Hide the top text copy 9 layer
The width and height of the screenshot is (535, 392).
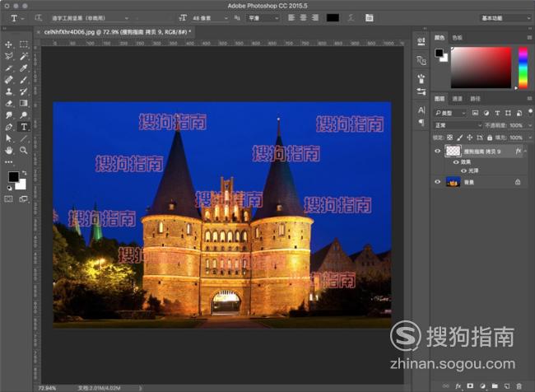[x=437, y=151]
